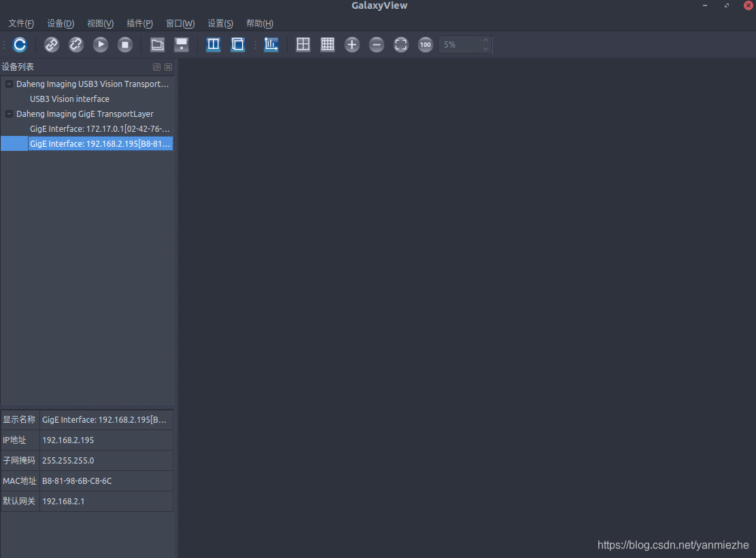Open the 文件(F) menu
The width and height of the screenshot is (756, 558).
pyautogui.click(x=21, y=23)
